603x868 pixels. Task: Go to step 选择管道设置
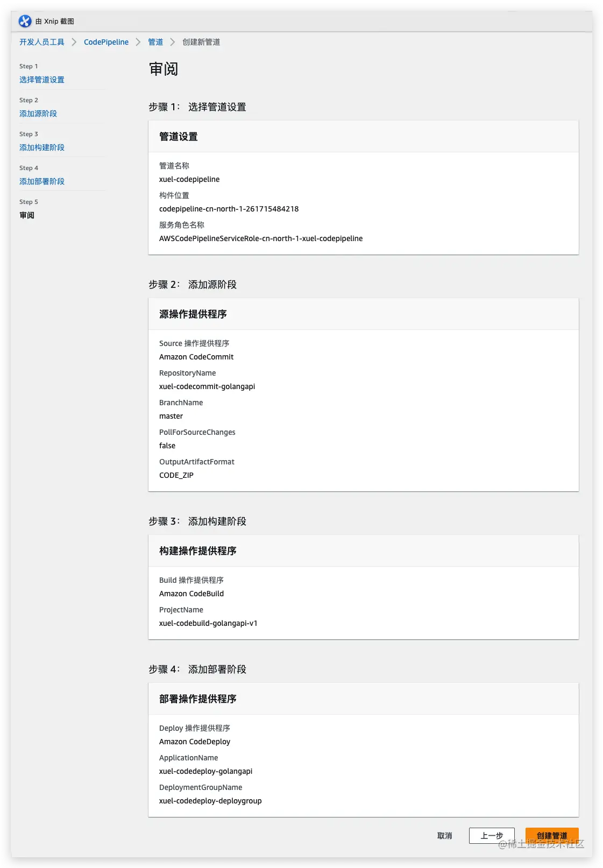tap(42, 80)
